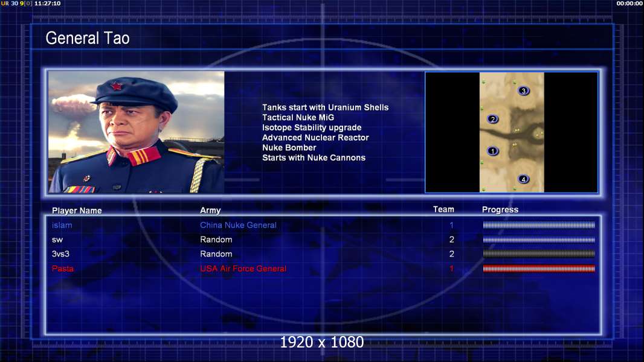Select player name islam
This screenshot has height=362, width=644.
pos(62,225)
